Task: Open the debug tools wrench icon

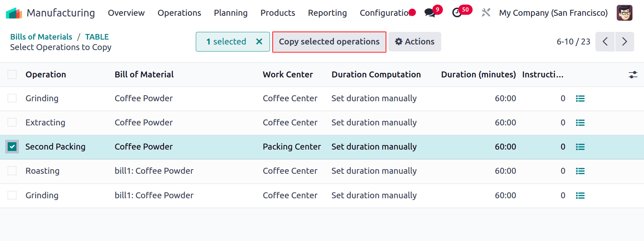Action: coord(486,13)
